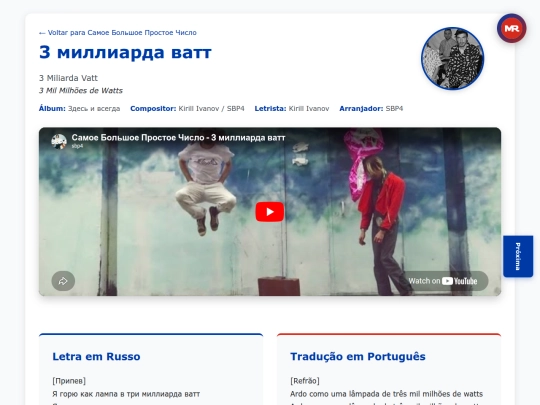540x405 pixels.
Task: Click the sbp4 channel name under video title
Action: click(77, 146)
